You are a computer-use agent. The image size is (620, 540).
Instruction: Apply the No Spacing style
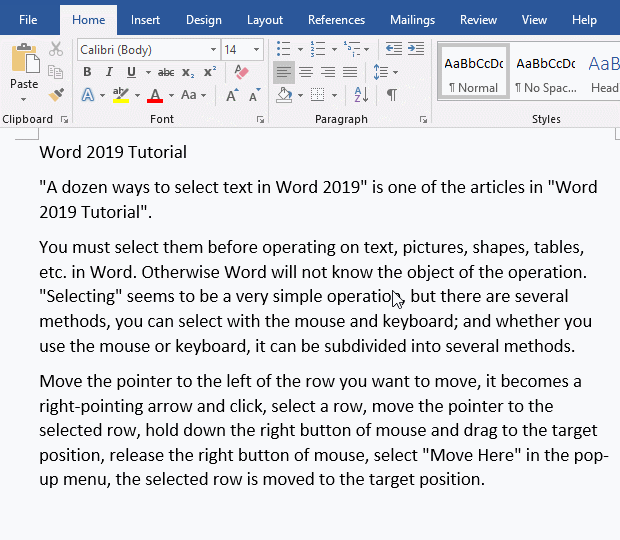click(546, 72)
